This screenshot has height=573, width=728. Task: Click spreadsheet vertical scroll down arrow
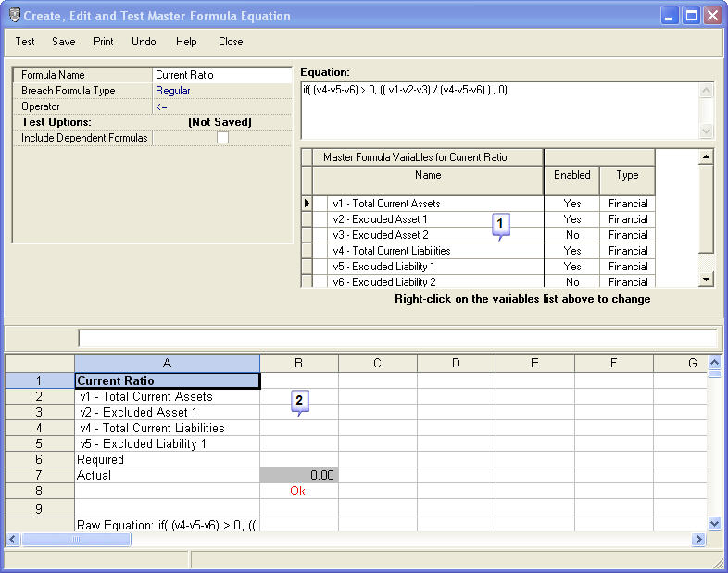714,524
